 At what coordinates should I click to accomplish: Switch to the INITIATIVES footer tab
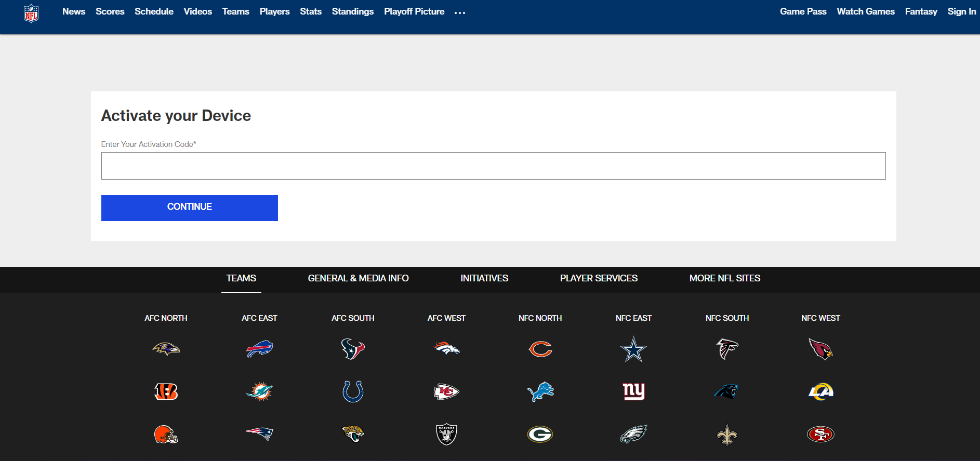tap(484, 278)
